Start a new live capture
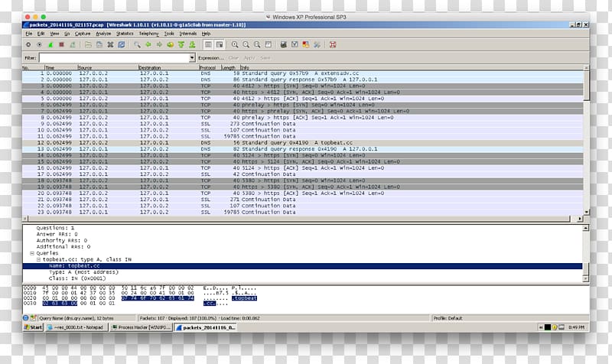Image resolution: width=612 pixels, height=364 pixels. pos(50,45)
